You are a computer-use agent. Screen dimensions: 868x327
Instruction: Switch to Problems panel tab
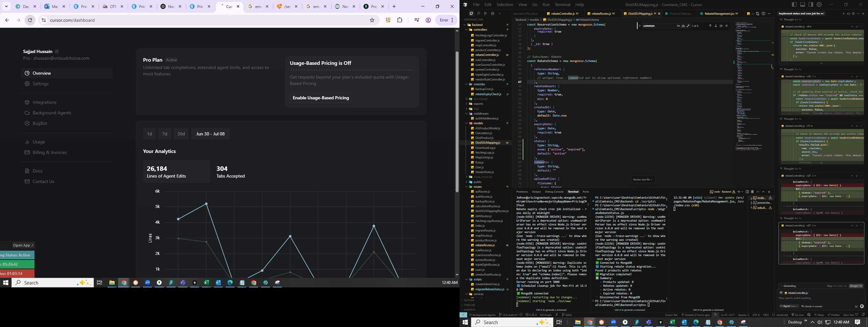522,192
